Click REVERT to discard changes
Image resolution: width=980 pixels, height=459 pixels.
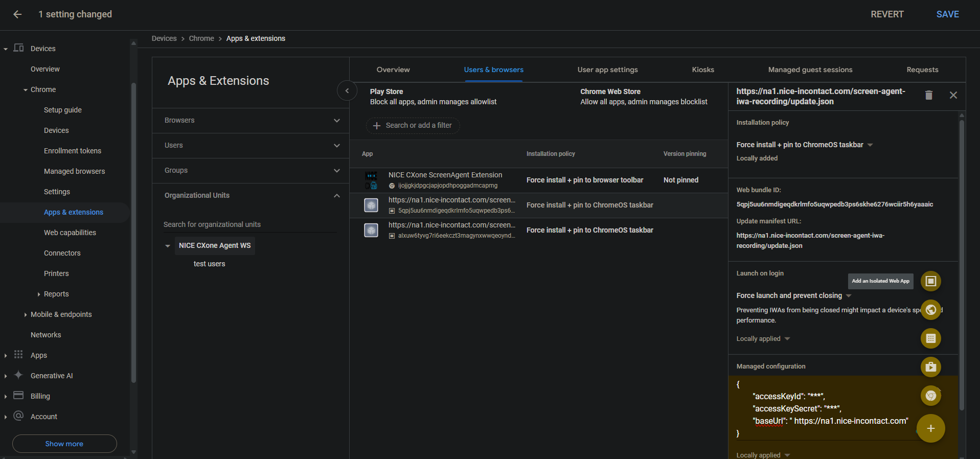pos(886,14)
